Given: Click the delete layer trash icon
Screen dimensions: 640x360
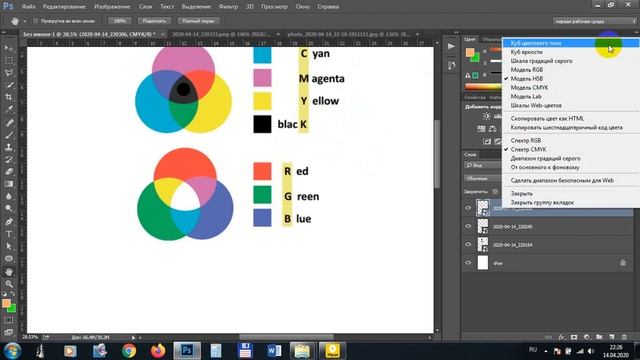Looking at the screenshot, I should pos(624,337).
